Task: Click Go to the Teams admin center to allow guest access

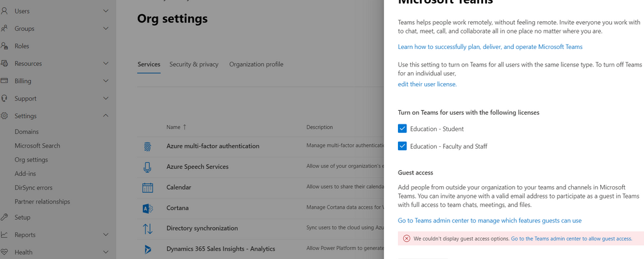Action: [x=571, y=238]
